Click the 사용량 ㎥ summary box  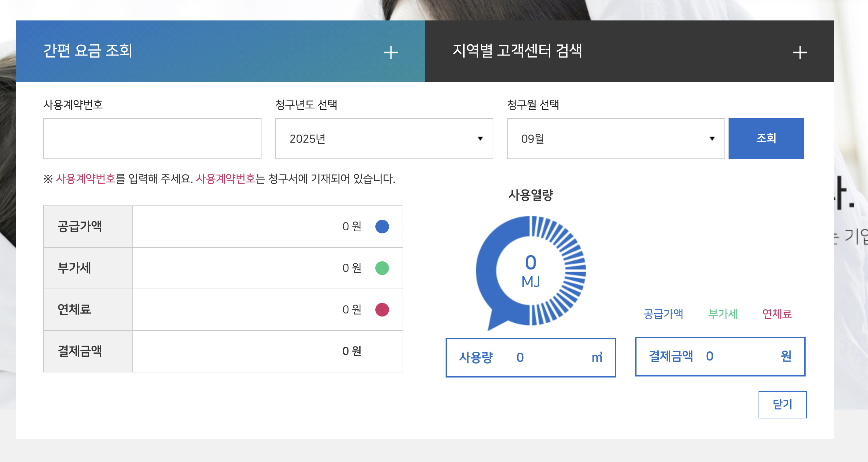point(530,357)
